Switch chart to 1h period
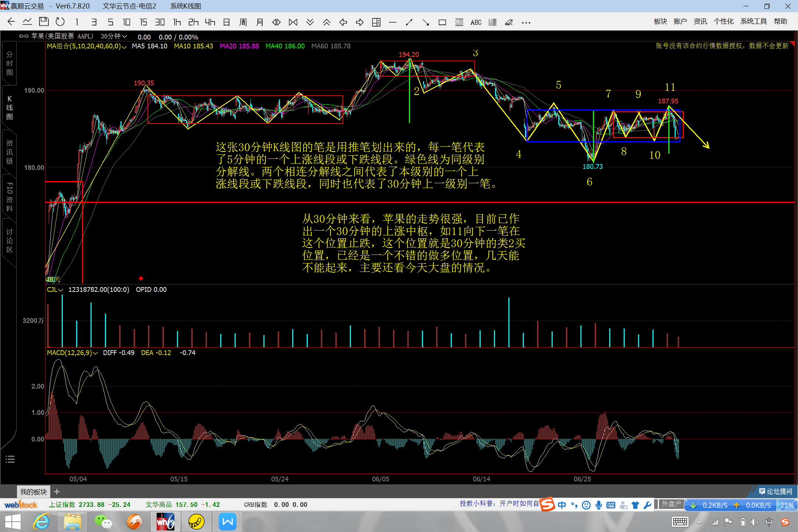This screenshot has height=532, width=798. (177, 22)
